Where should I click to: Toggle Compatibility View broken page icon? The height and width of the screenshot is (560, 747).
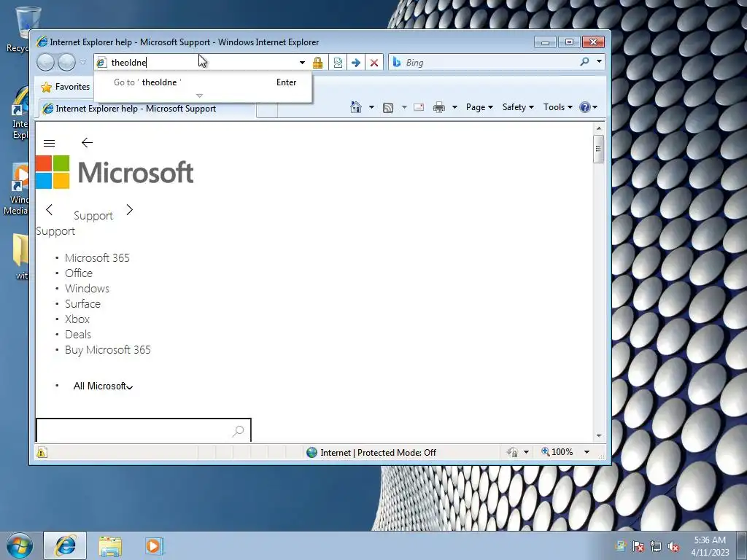click(338, 63)
